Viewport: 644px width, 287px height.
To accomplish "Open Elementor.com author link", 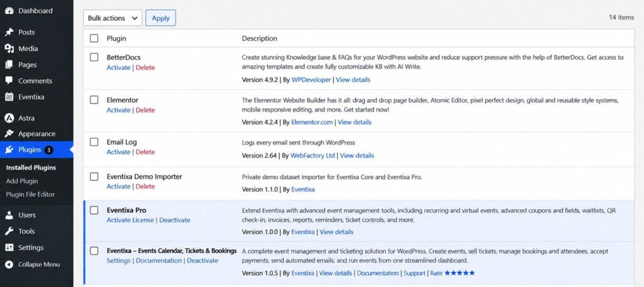I will click(312, 122).
